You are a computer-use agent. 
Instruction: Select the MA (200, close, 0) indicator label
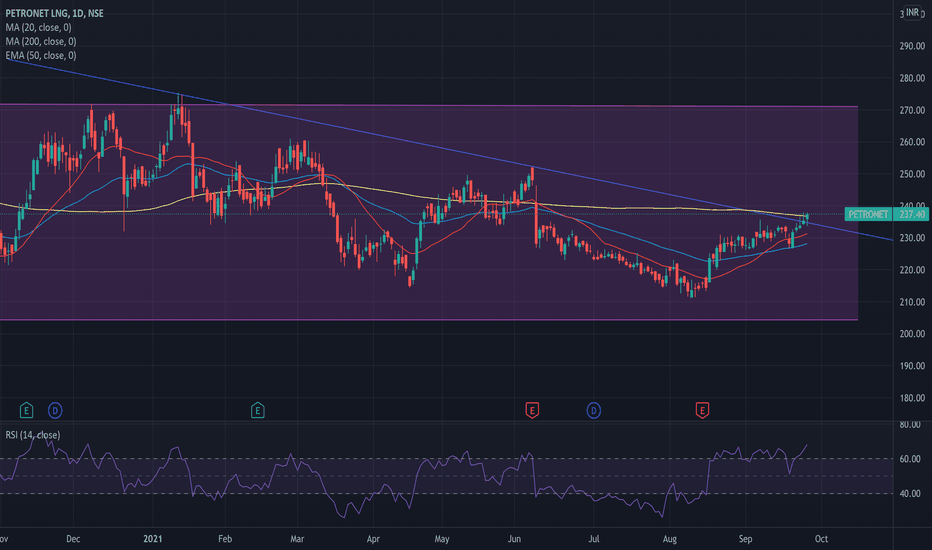click(x=40, y=42)
